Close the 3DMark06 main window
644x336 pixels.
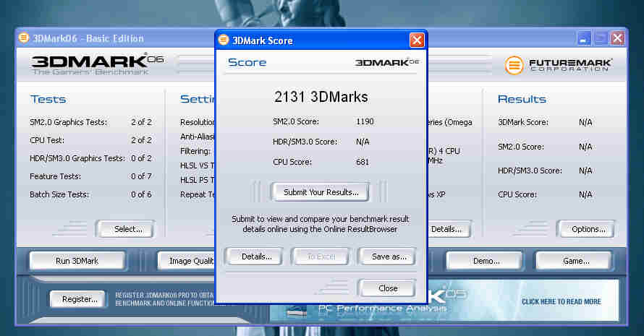coord(617,38)
